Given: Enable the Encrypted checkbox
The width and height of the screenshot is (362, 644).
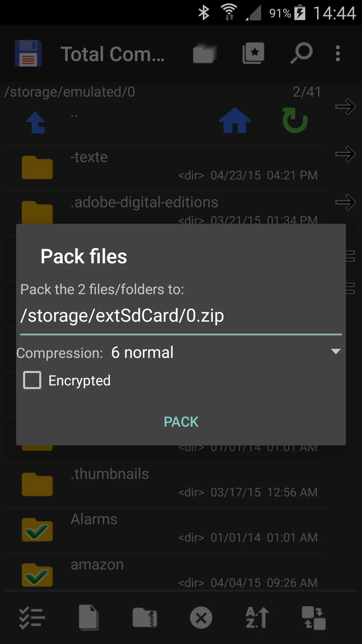Looking at the screenshot, I should pos(32,380).
